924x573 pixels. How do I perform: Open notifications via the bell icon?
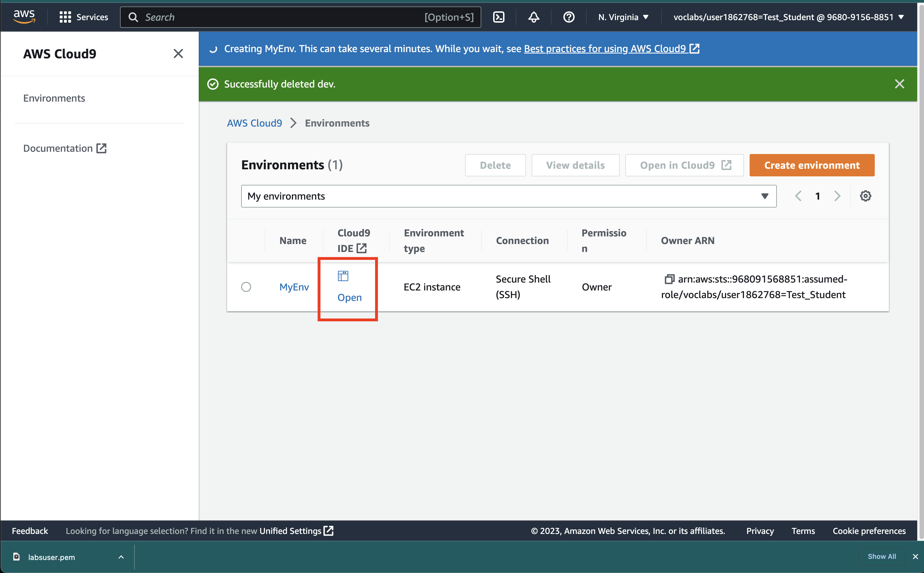point(533,17)
